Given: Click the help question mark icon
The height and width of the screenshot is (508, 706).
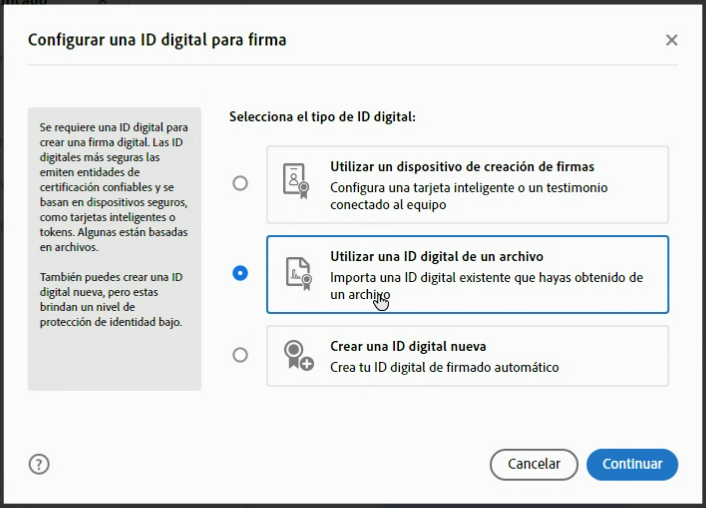Looking at the screenshot, I should tap(39, 464).
